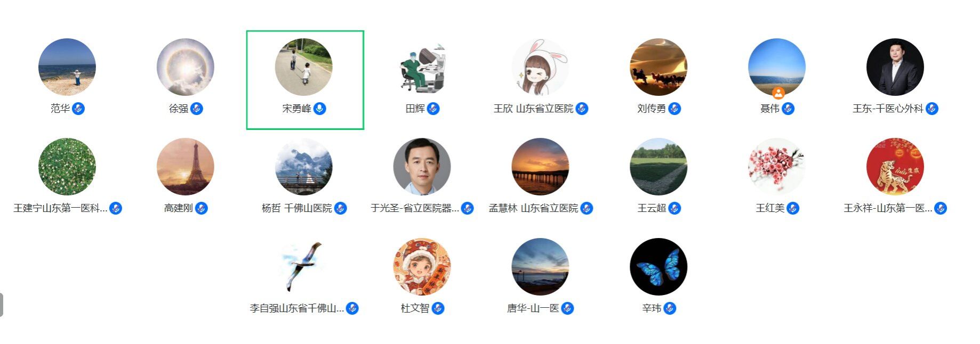This screenshot has width=980, height=344.
Task: Select the bird avatar of 李自强
Action: point(303,267)
